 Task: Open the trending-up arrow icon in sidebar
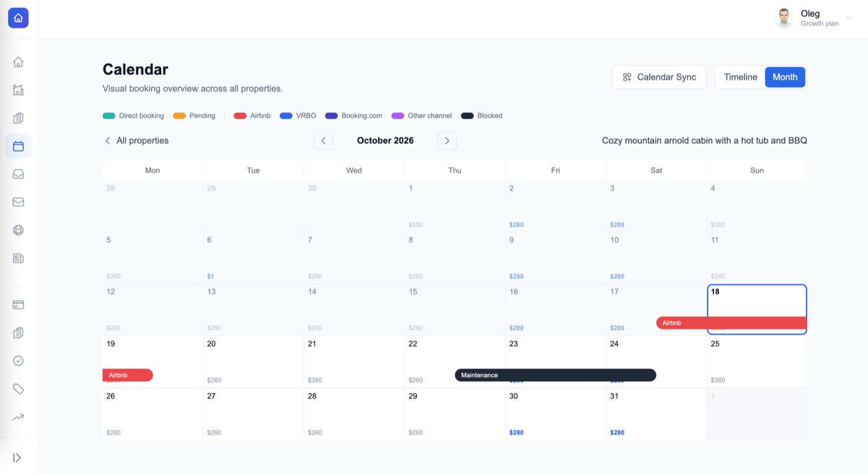pos(19,417)
